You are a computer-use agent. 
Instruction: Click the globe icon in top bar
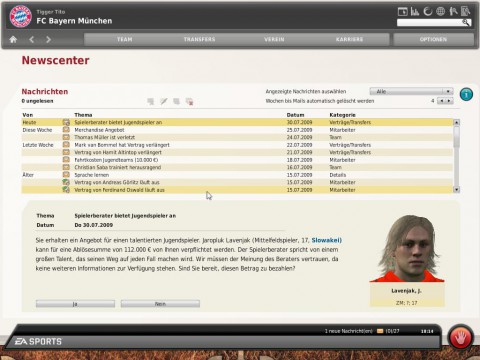click(441, 12)
